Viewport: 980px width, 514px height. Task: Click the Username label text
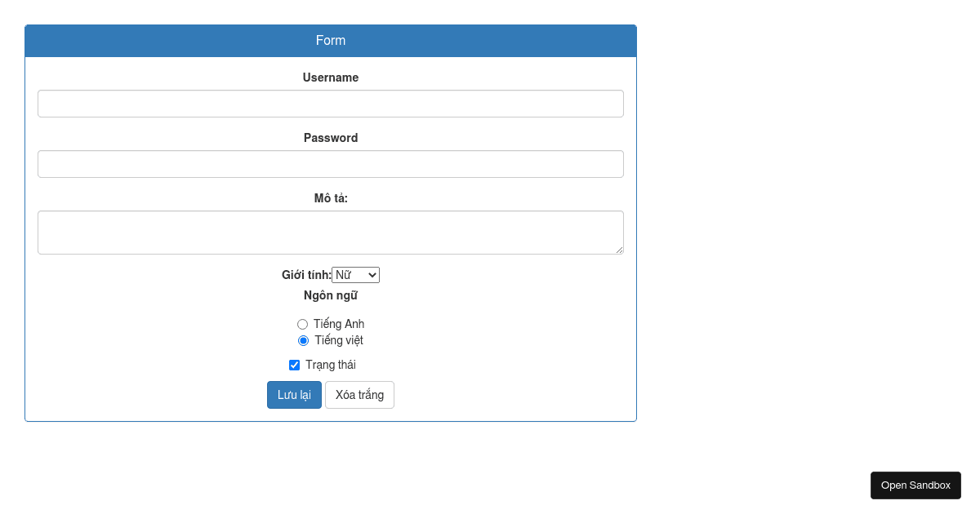[330, 78]
